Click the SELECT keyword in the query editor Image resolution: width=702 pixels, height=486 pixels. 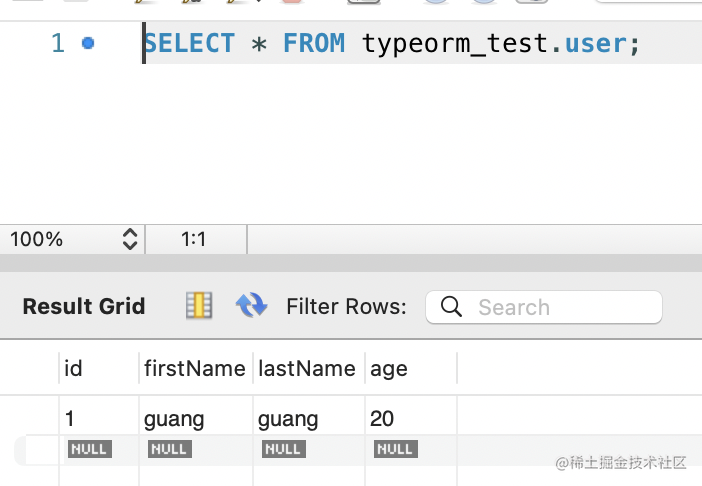pos(190,43)
